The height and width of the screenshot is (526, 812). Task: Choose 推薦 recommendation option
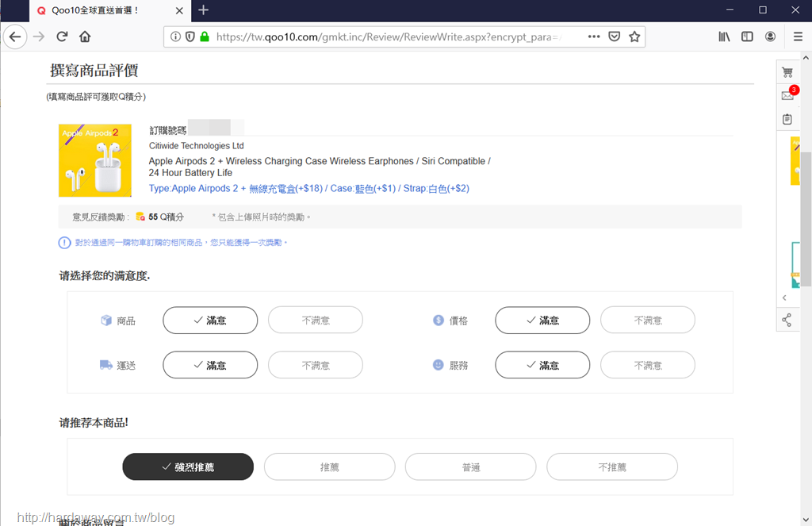tap(329, 467)
